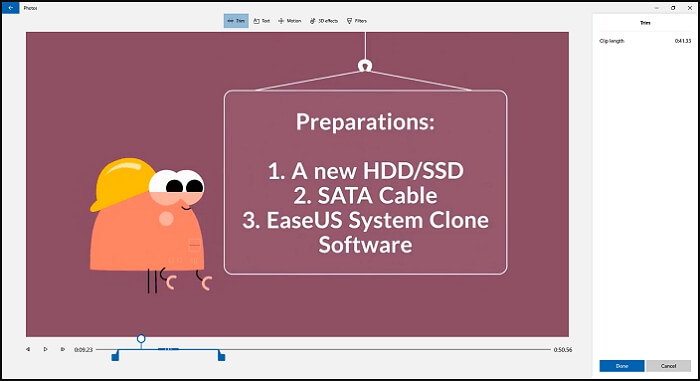Close the Photos window
The width and height of the screenshot is (700, 381).
coord(690,8)
